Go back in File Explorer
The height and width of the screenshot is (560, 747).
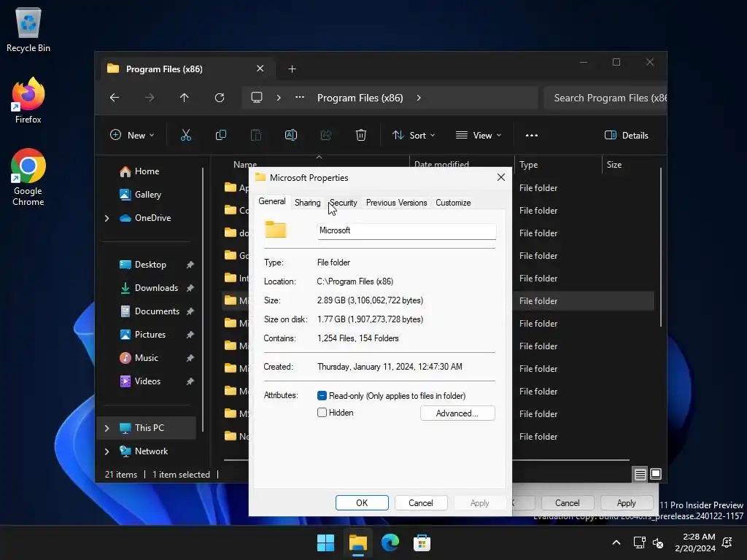point(115,98)
